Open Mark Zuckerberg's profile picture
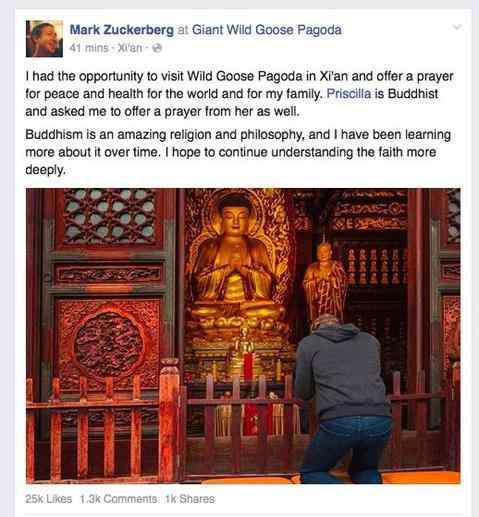 (x=44, y=38)
